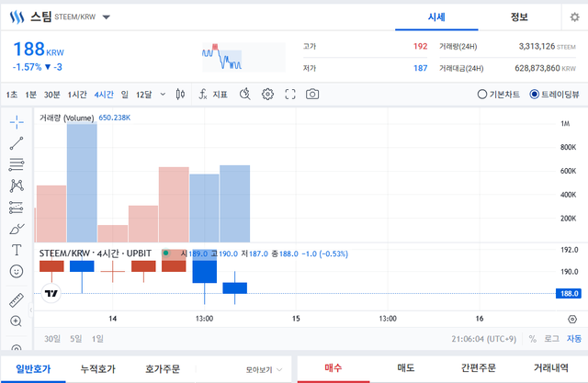Open the 호가주문 tab

[x=163, y=369]
